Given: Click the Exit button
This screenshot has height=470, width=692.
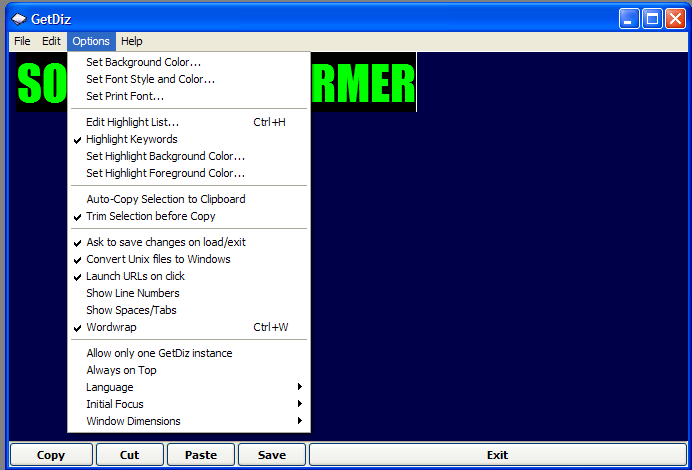Looking at the screenshot, I should point(497,455).
